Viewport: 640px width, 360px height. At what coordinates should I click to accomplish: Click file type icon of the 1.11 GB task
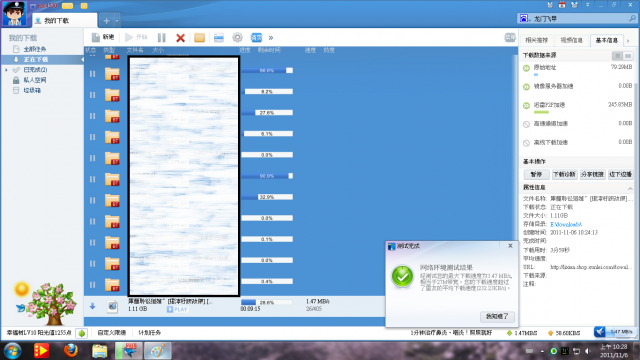pyautogui.click(x=112, y=307)
